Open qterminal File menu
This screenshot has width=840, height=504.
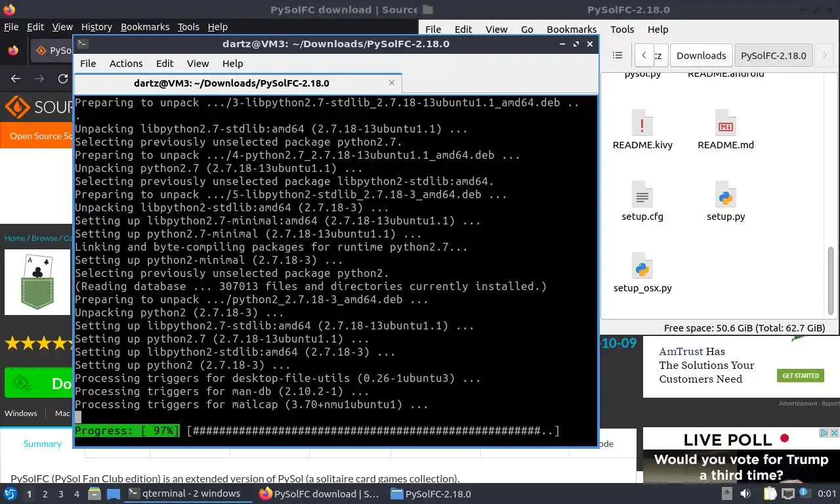(88, 63)
